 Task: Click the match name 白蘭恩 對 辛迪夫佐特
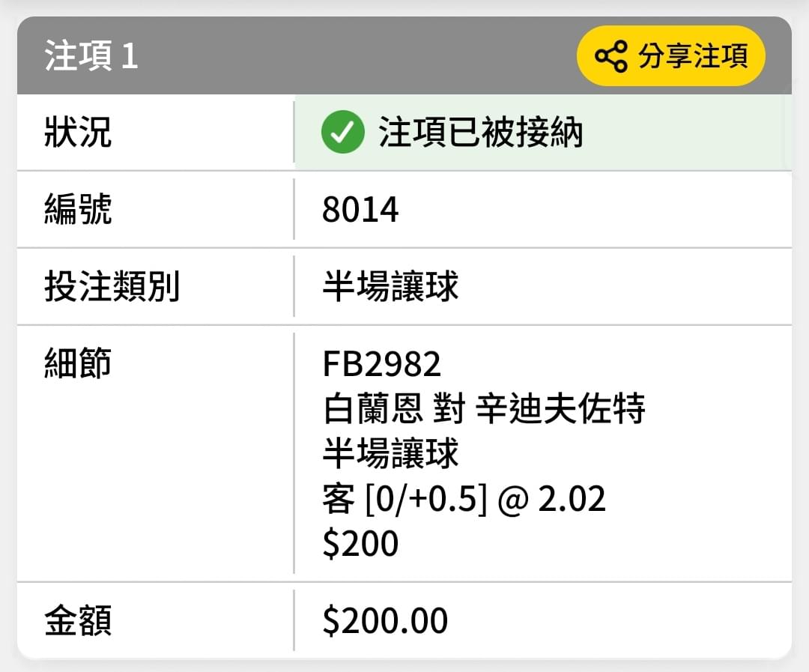tap(484, 408)
